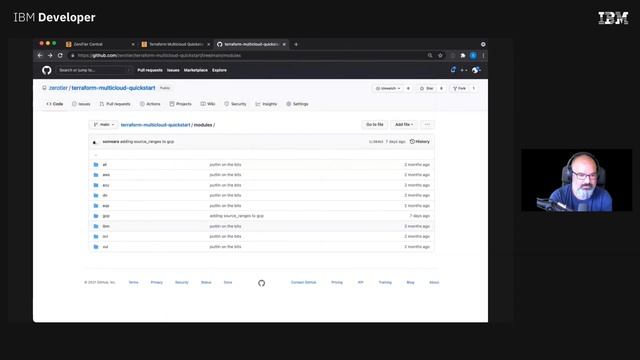The width and height of the screenshot is (640, 360).
Task: Click the parent directory '..' row
Action: click(x=261, y=155)
